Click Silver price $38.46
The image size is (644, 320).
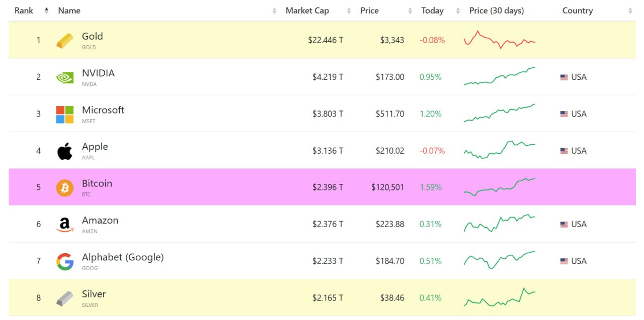tap(392, 298)
